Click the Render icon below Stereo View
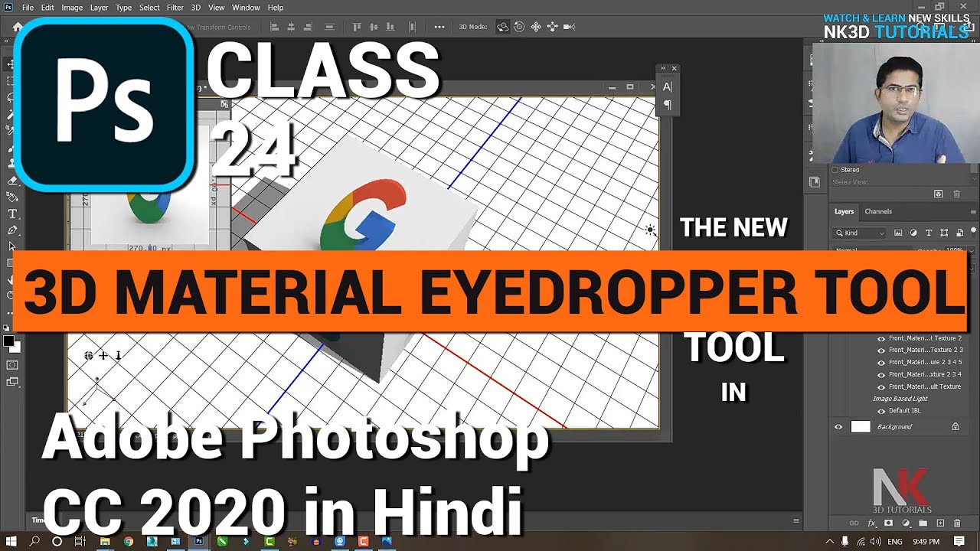 click(939, 194)
